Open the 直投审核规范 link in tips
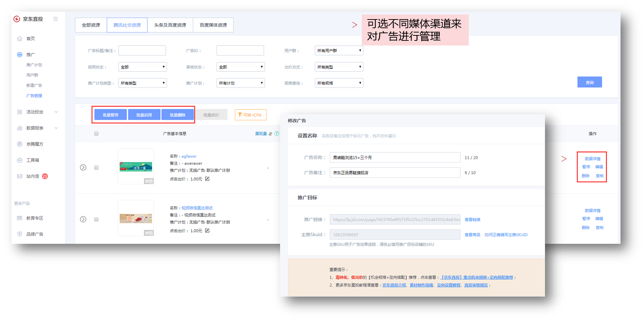The width and height of the screenshot is (644, 320). tap(476, 285)
